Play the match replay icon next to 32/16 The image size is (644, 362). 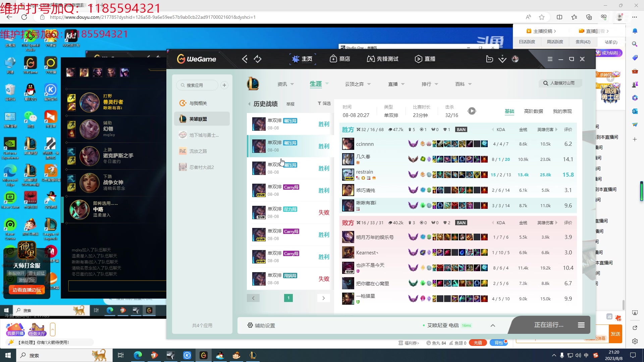pos(472,111)
